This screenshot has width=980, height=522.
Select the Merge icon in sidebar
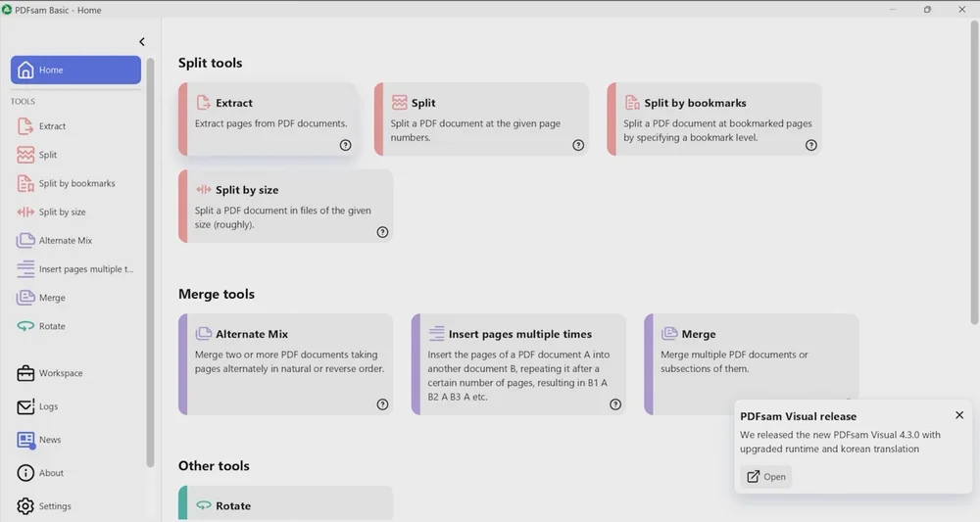[25, 298]
